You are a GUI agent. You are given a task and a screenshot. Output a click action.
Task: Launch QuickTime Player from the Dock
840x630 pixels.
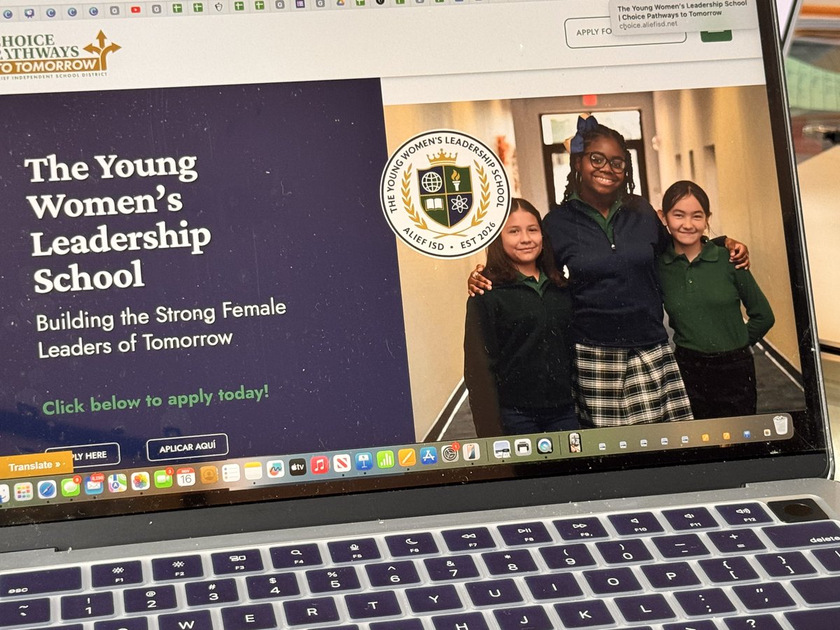[545, 445]
